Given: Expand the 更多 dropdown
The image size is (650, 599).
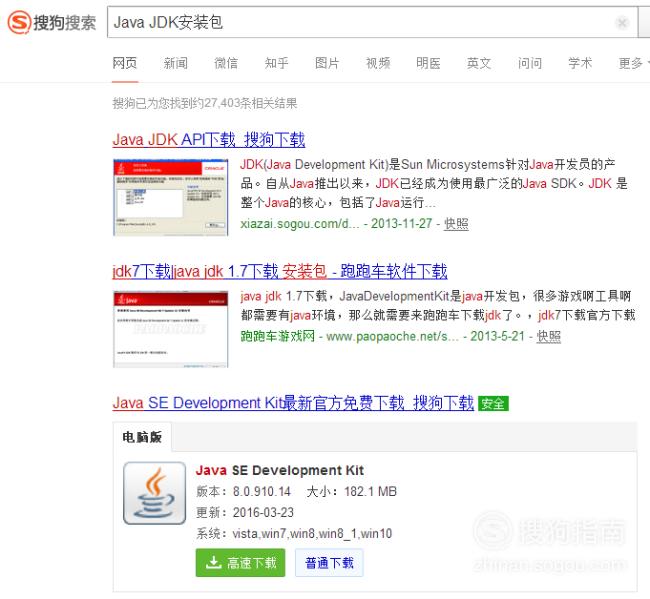Looking at the screenshot, I should pos(633,63).
